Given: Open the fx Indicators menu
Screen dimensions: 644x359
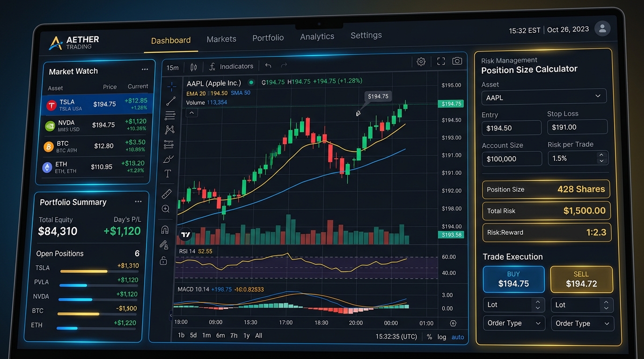Looking at the screenshot, I should tap(231, 66).
